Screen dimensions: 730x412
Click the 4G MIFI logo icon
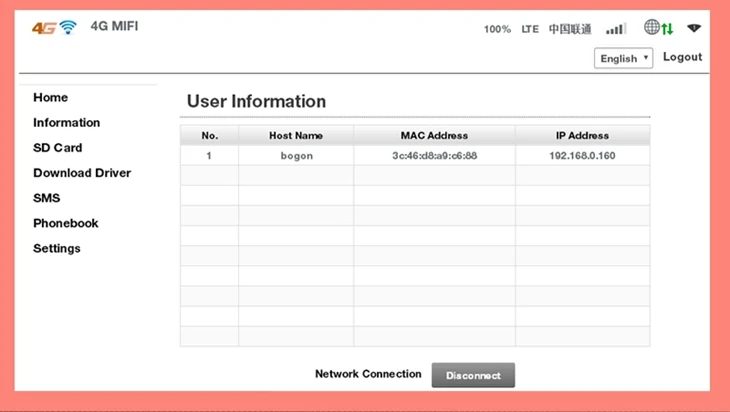point(54,27)
